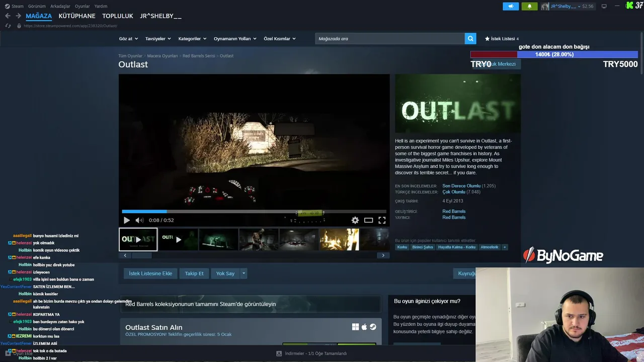Expand the Özel Kısımlar dropdown
The height and width of the screenshot is (362, 644).
point(280,39)
